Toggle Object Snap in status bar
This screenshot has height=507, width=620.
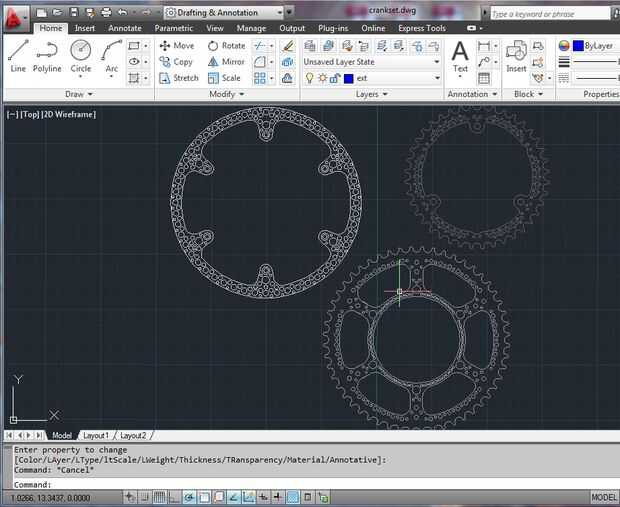tap(204, 497)
